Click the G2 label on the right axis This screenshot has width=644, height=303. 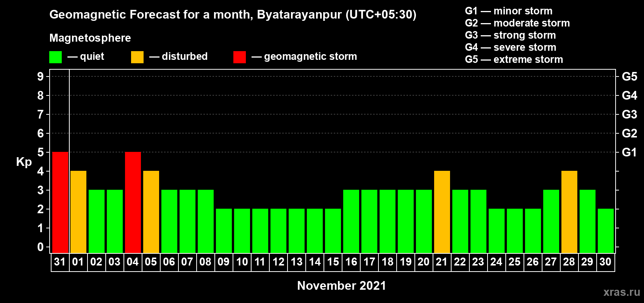629,133
